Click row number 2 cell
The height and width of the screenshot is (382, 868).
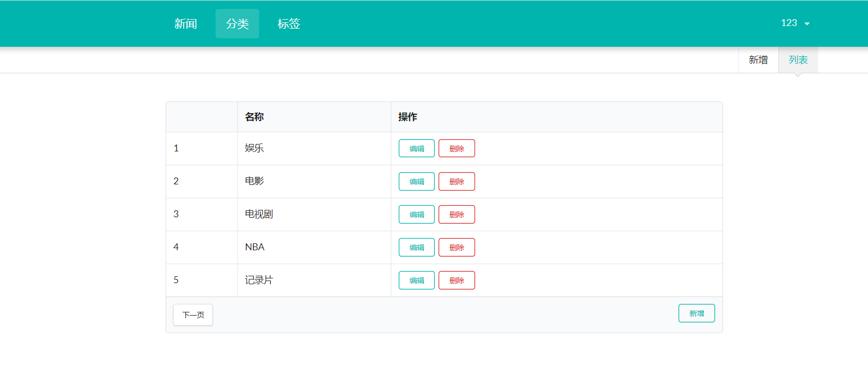(x=202, y=181)
